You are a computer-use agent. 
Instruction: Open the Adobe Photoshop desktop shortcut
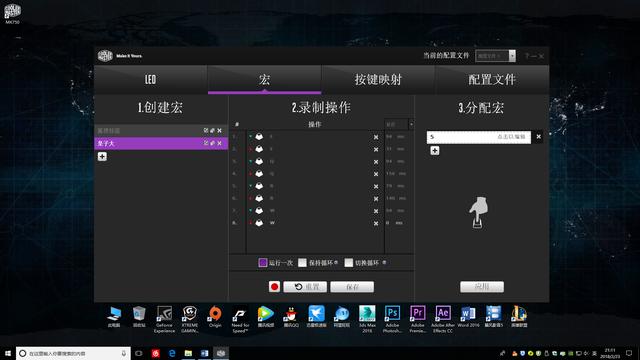[392, 319]
